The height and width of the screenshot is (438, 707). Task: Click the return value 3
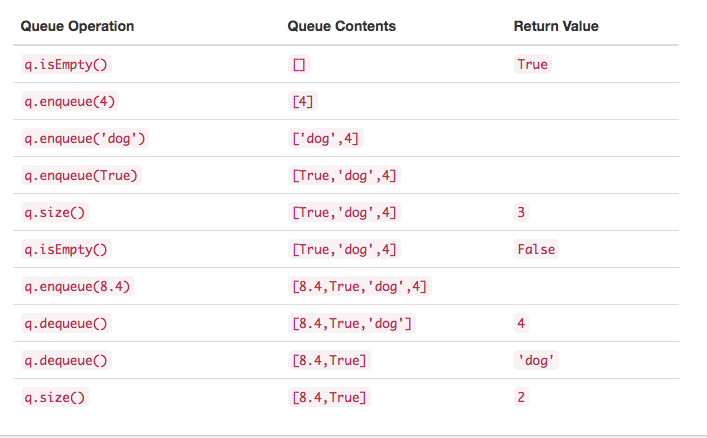coord(522,212)
